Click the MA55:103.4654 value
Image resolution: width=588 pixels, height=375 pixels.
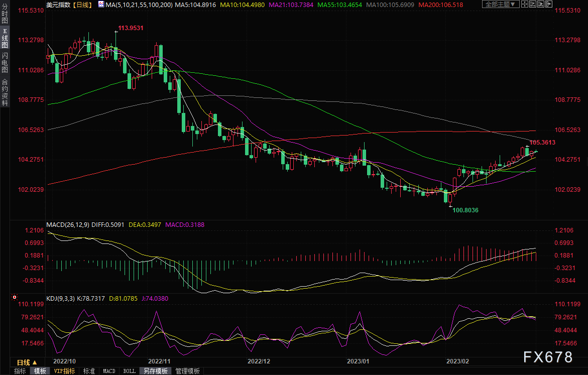coord(340,5)
